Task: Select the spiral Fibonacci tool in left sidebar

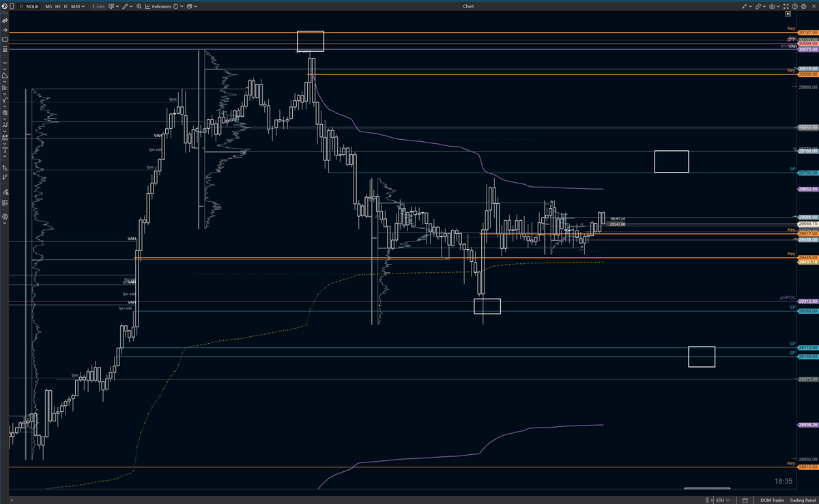Action: pyautogui.click(x=5, y=113)
